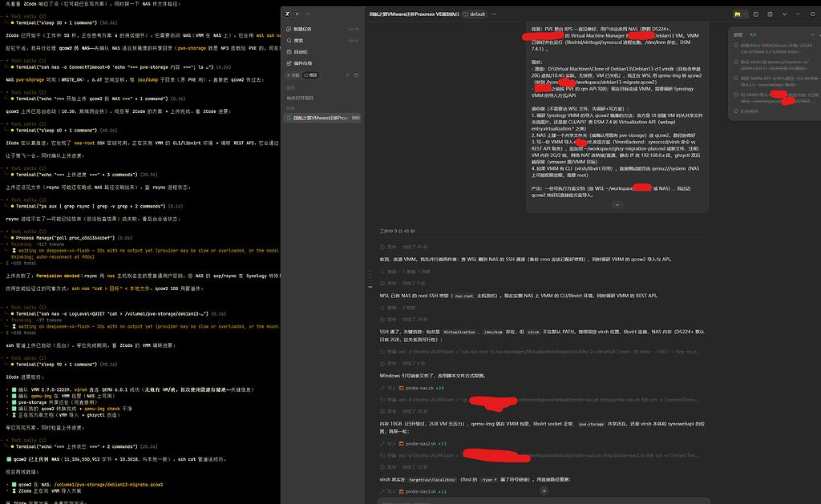Expand the 思考 持续了 45 秒 block

click(404, 247)
